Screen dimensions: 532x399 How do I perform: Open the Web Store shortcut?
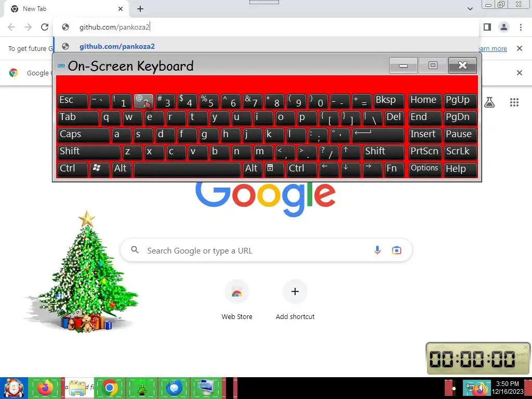tap(237, 300)
